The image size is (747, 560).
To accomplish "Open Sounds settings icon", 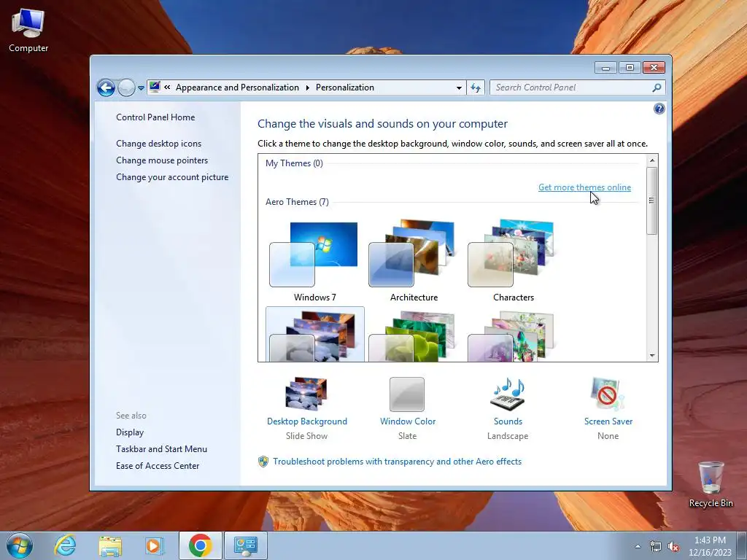I will (508, 394).
